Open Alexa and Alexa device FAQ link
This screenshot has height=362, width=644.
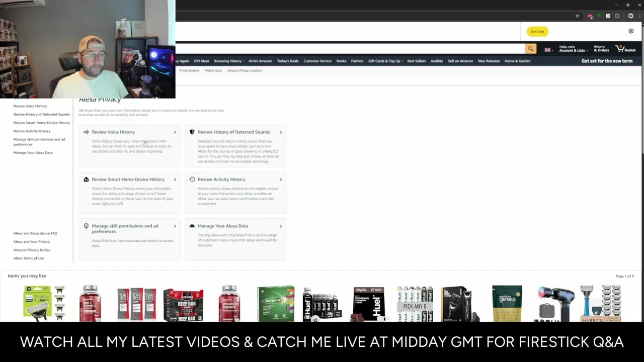(x=35, y=233)
